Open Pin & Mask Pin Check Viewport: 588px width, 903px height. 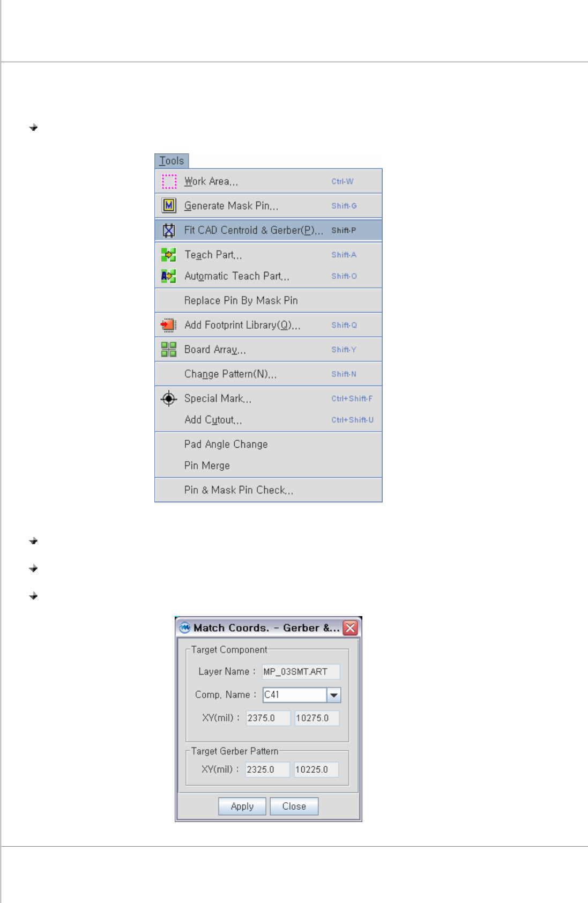[x=269, y=490]
